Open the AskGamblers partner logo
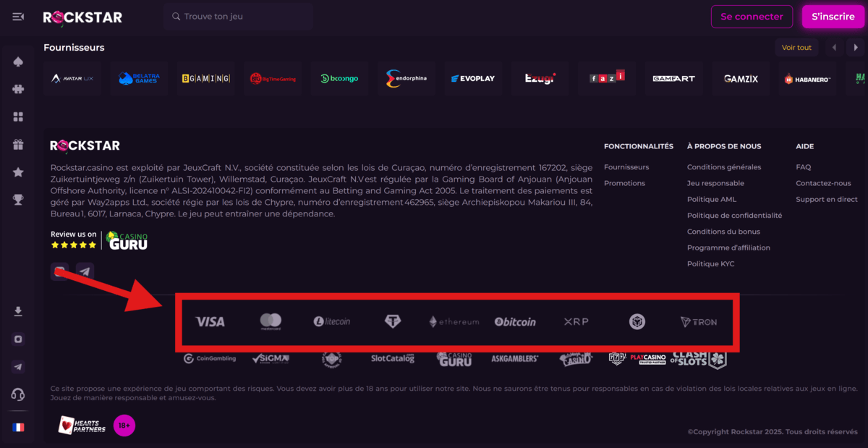 point(515,358)
